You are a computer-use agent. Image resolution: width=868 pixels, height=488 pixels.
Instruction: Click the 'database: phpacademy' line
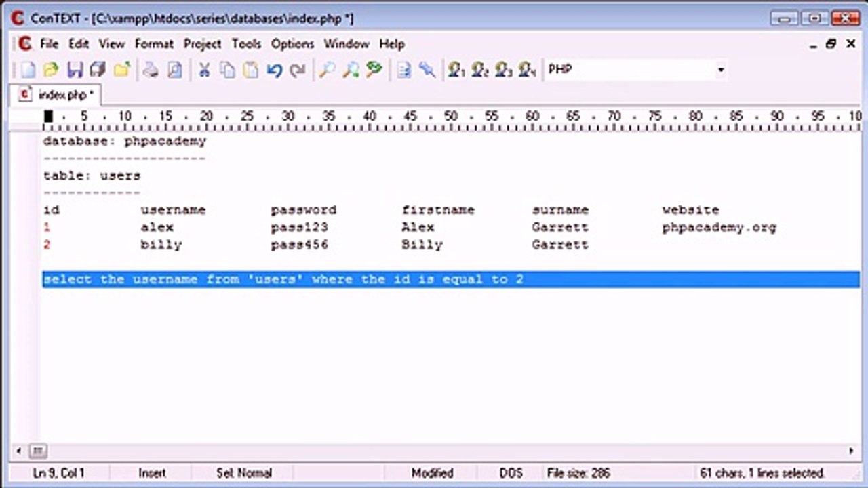[x=124, y=141]
